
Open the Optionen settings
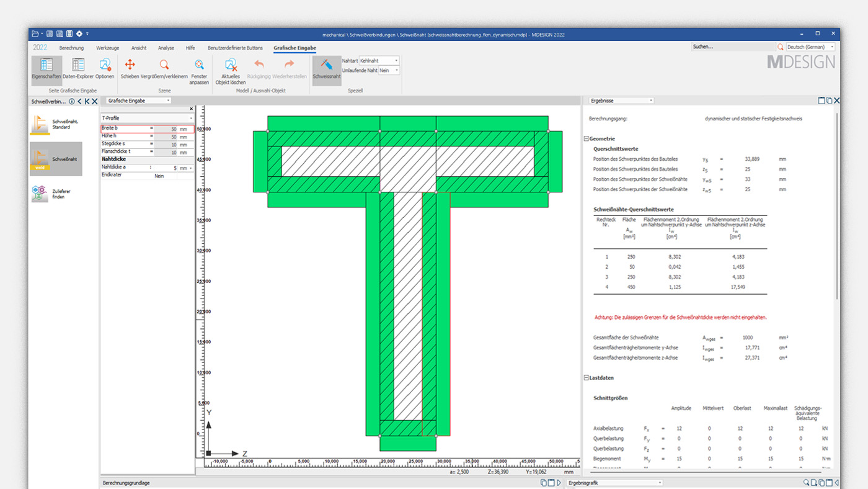click(x=105, y=69)
